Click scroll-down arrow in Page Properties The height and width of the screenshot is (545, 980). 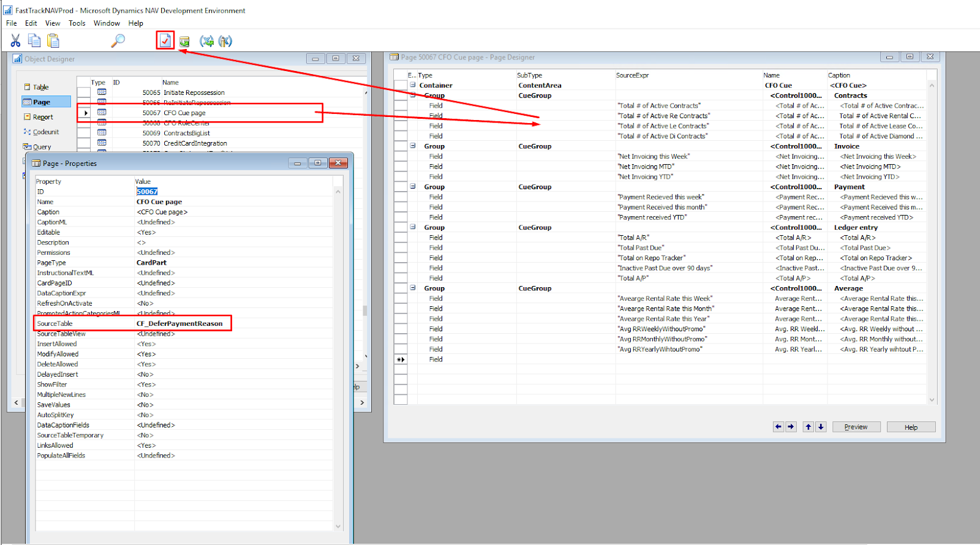(x=338, y=526)
